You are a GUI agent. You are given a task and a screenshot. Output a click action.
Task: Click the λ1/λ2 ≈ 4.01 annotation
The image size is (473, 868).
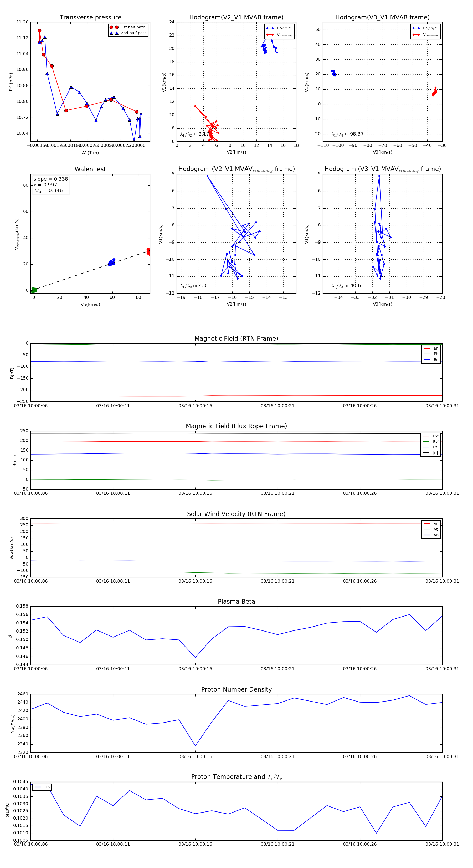[194, 286]
